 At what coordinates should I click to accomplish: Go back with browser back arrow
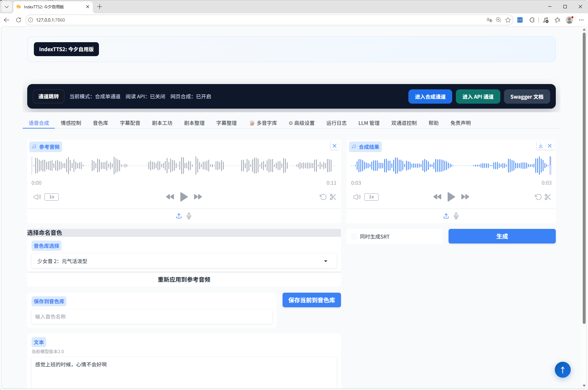(7, 20)
